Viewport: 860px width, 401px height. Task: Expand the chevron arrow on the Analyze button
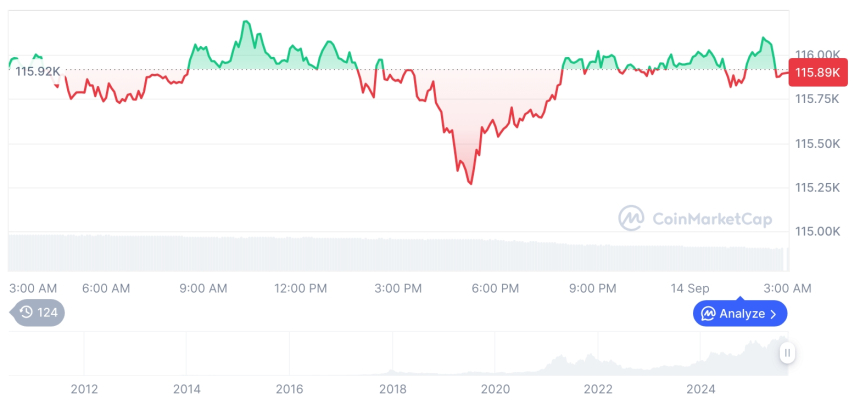pos(773,314)
